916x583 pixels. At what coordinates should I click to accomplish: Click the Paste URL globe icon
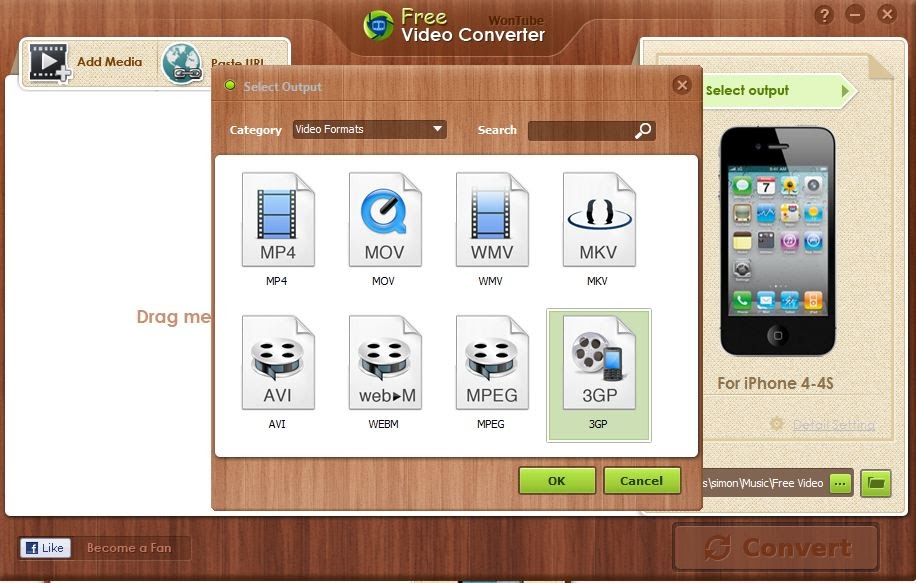183,62
